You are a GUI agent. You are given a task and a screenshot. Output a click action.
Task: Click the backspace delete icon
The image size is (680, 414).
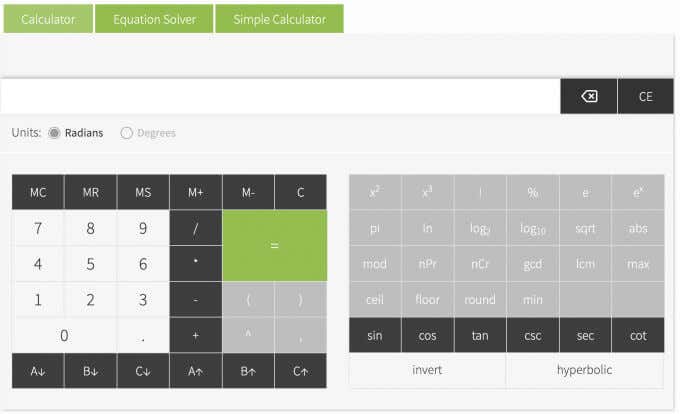[589, 96]
